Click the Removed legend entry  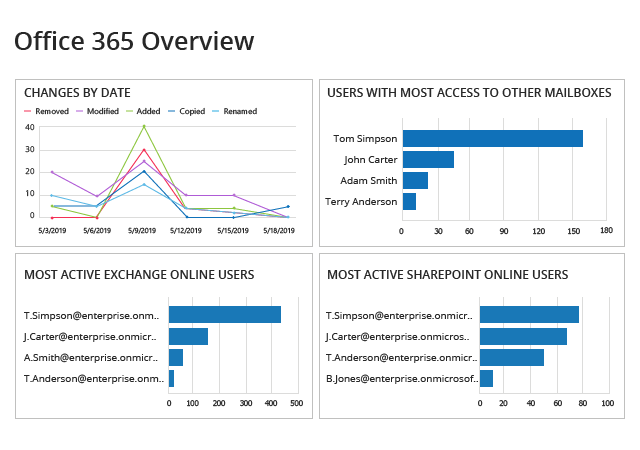(x=47, y=111)
